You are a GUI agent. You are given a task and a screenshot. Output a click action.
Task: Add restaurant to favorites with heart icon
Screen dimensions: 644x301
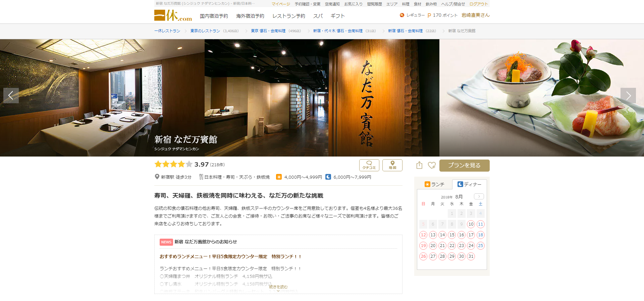click(x=432, y=165)
